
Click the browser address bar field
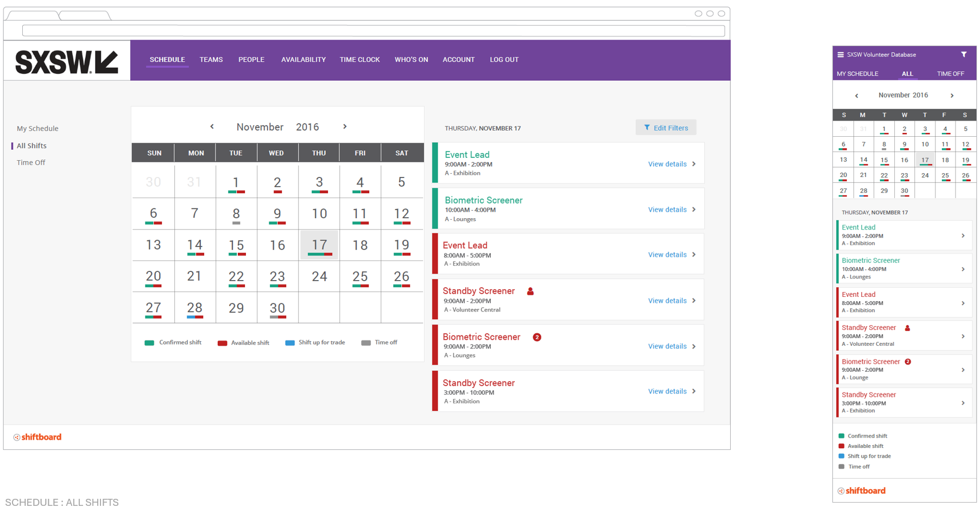(x=374, y=31)
